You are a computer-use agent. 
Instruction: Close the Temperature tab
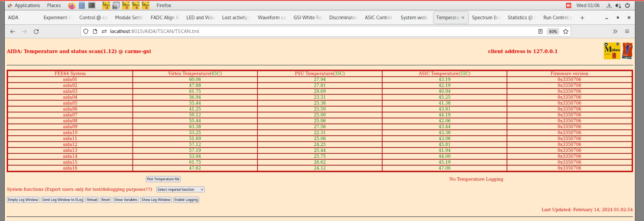pyautogui.click(x=463, y=18)
